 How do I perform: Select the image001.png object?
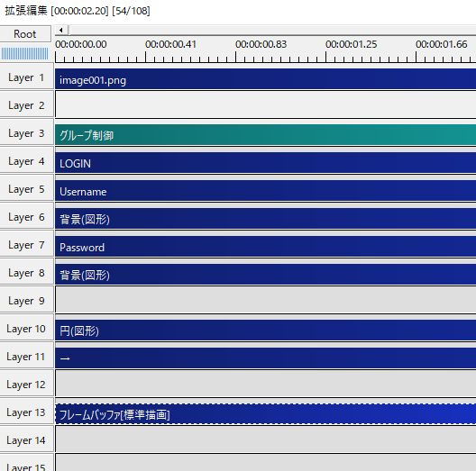pyautogui.click(x=265, y=79)
